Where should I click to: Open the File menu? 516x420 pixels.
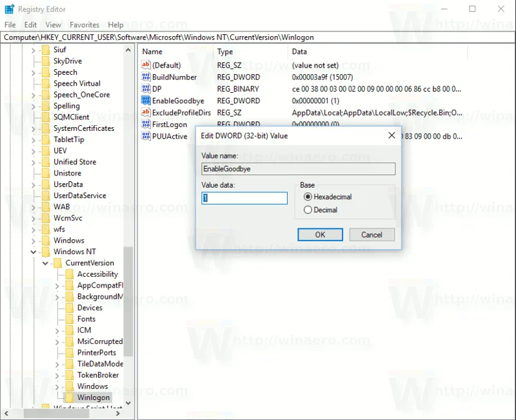coord(10,25)
